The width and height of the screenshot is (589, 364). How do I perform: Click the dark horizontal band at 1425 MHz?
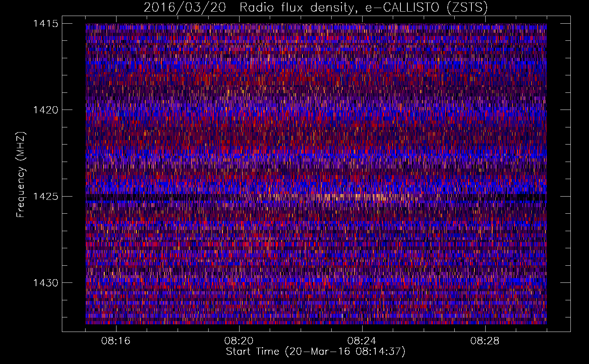coord(316,197)
